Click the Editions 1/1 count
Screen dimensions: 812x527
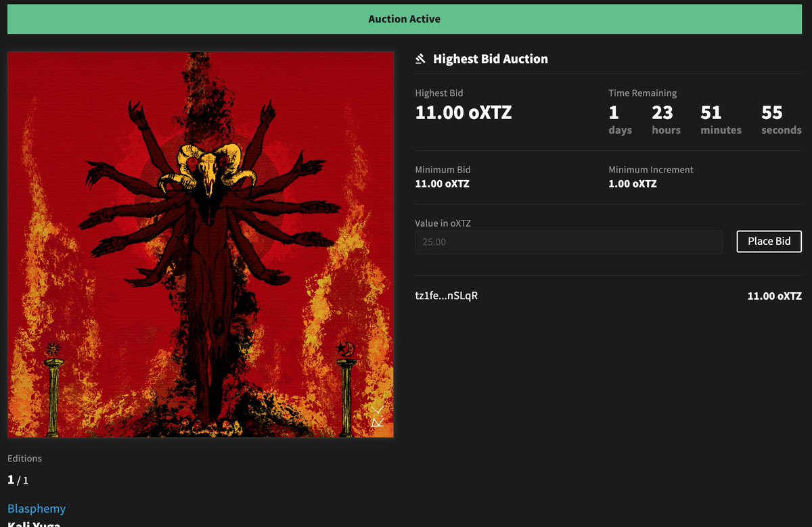[x=16, y=480]
